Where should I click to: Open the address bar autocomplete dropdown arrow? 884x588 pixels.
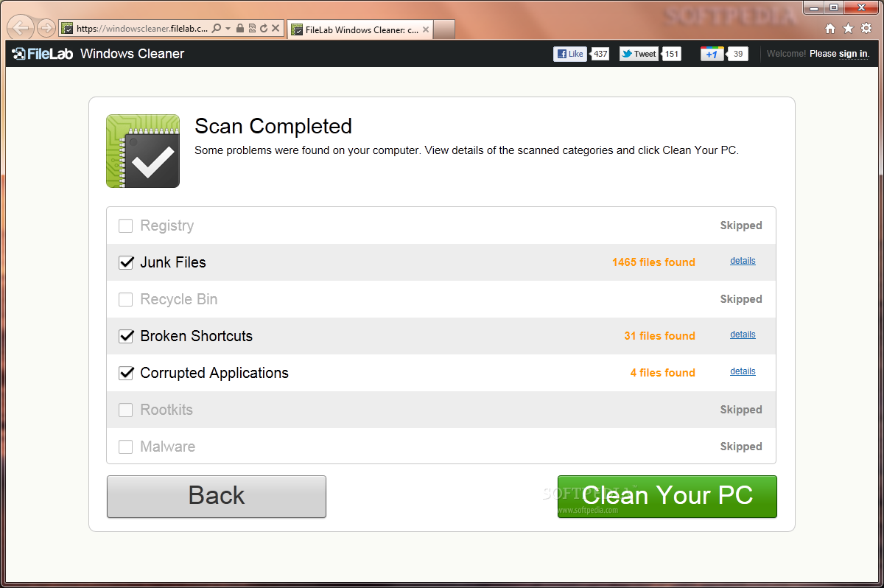coord(228,29)
